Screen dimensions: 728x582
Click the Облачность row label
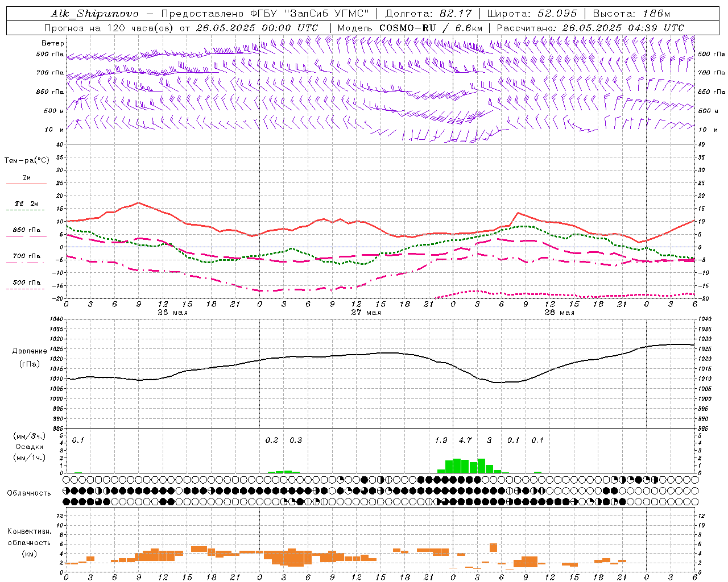[29, 493]
